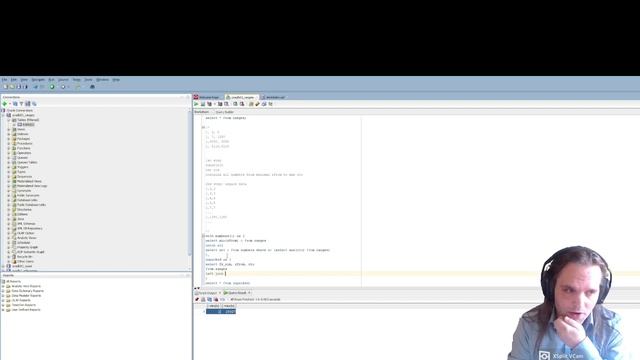Click the SQL History icon in worksheet toolbar
This screenshot has height=360, width=640.
(264, 104)
